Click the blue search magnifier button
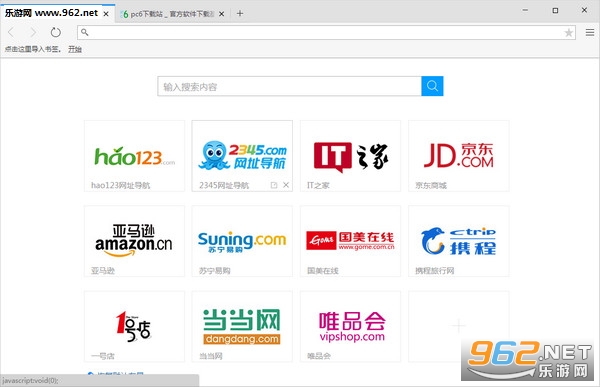Image resolution: width=600 pixels, height=387 pixels. coord(432,86)
